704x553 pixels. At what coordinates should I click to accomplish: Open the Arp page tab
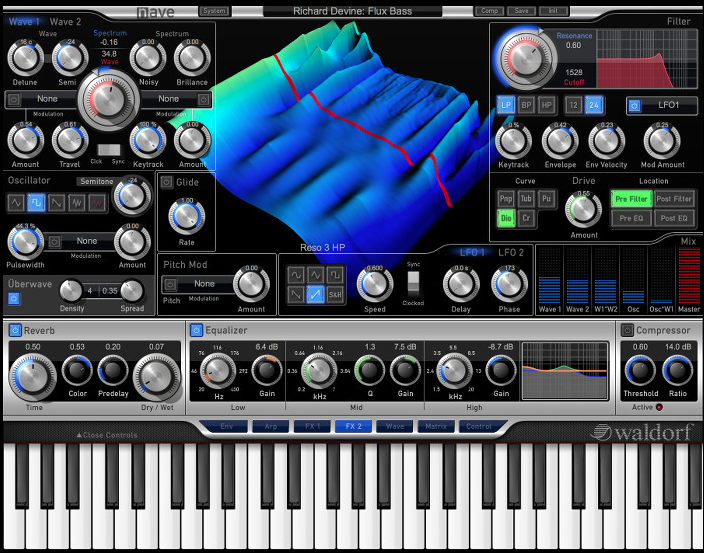point(270,426)
